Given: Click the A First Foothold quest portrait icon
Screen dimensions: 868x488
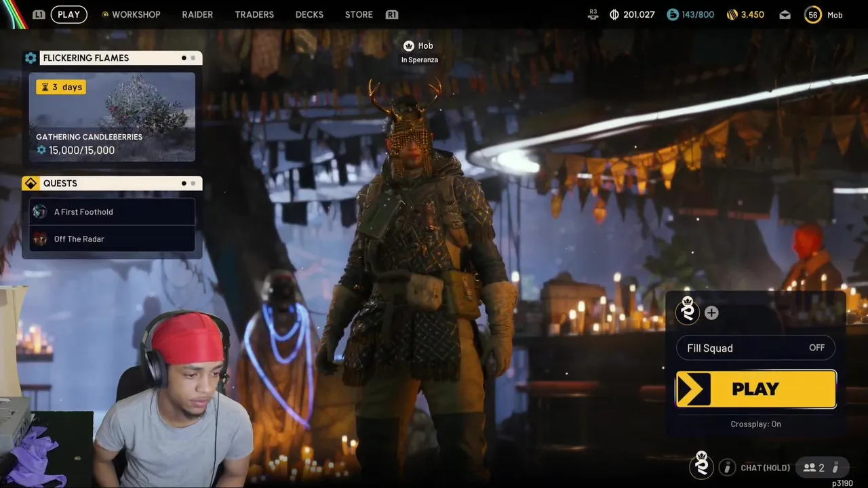Looking at the screenshot, I should pos(40,211).
